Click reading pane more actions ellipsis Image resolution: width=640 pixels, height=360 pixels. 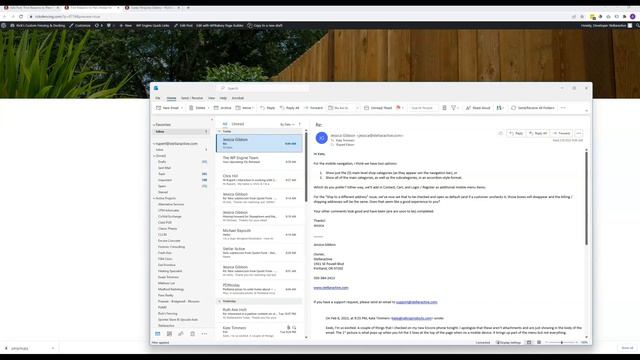point(578,133)
